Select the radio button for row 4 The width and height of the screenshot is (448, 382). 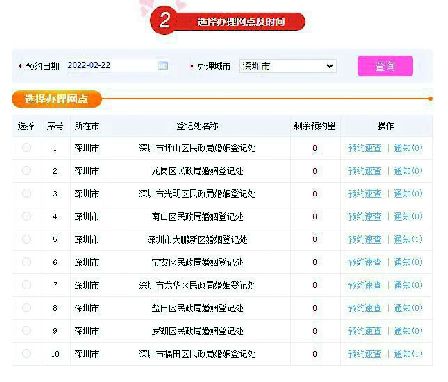point(26,216)
